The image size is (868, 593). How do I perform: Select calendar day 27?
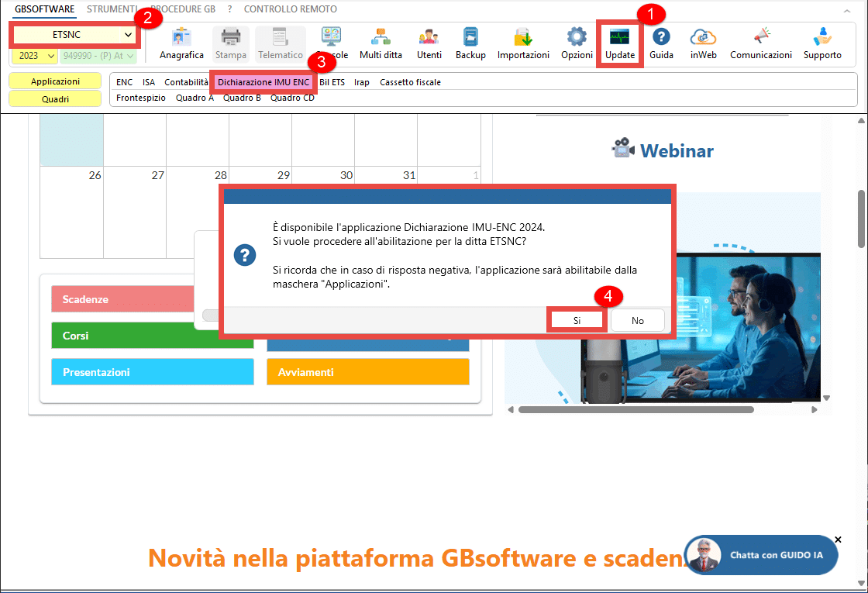[x=135, y=212]
